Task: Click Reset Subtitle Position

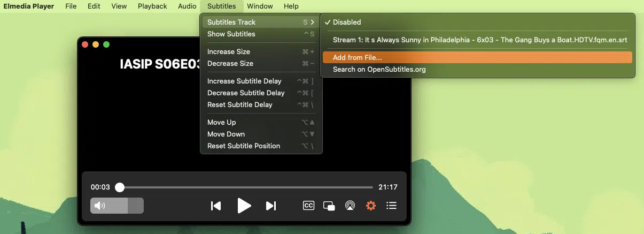Action: tap(244, 146)
